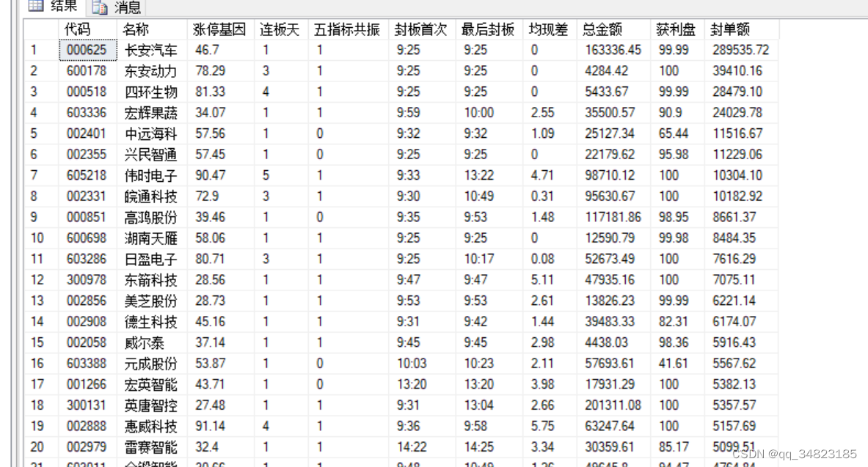Select the 涨停基因 column header
The width and height of the screenshot is (868, 467).
click(x=220, y=29)
